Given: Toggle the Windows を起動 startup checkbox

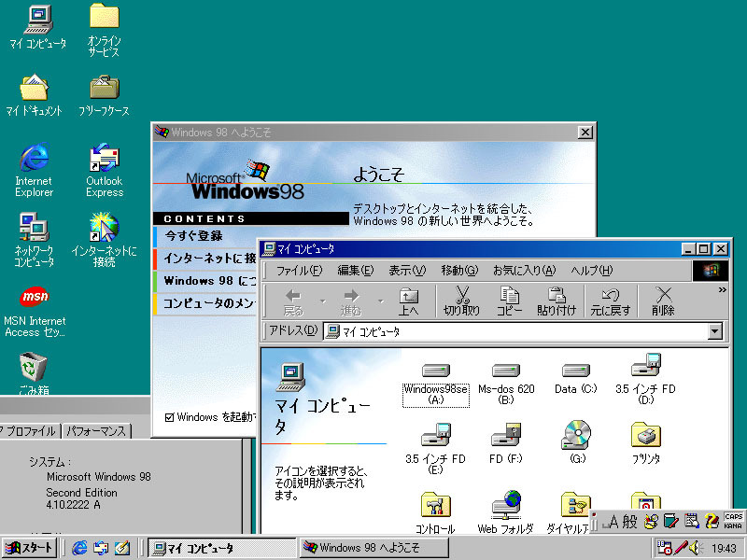Looking at the screenshot, I should click(x=169, y=417).
